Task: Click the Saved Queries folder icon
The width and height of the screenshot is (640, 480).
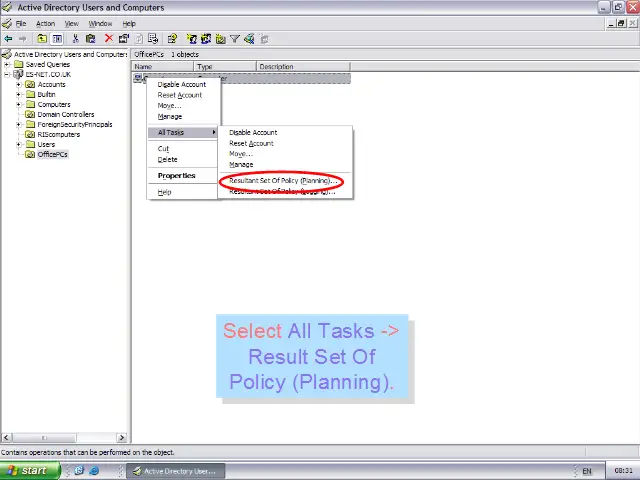Action: (x=18, y=64)
